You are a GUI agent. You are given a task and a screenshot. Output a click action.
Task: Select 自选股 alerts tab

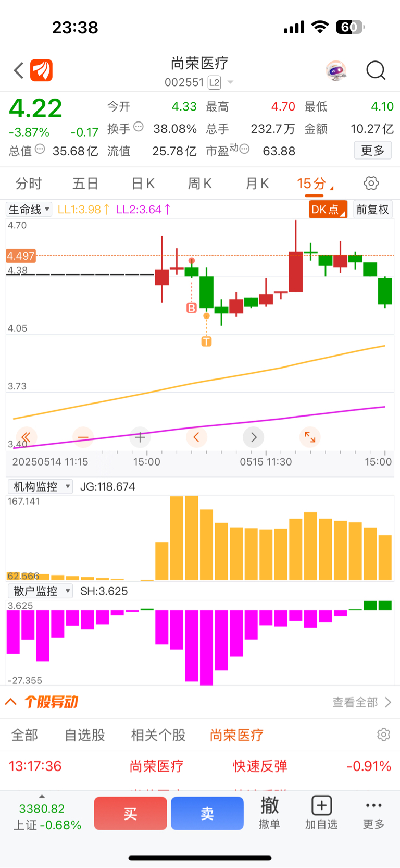coord(85,735)
